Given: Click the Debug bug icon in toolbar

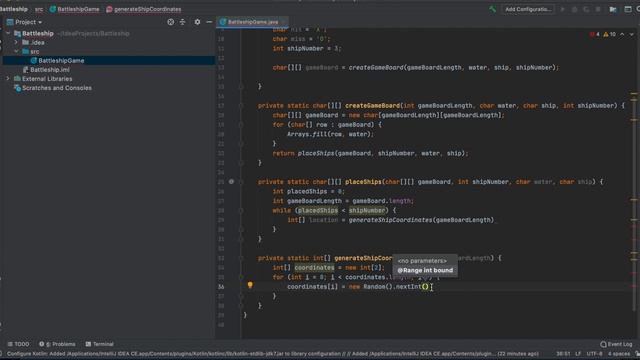Looking at the screenshot, I should tap(574, 9).
